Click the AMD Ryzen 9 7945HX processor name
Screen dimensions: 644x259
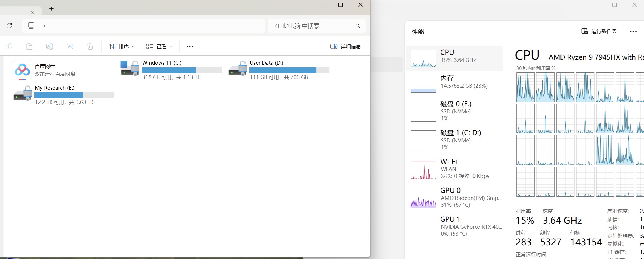tap(596, 57)
